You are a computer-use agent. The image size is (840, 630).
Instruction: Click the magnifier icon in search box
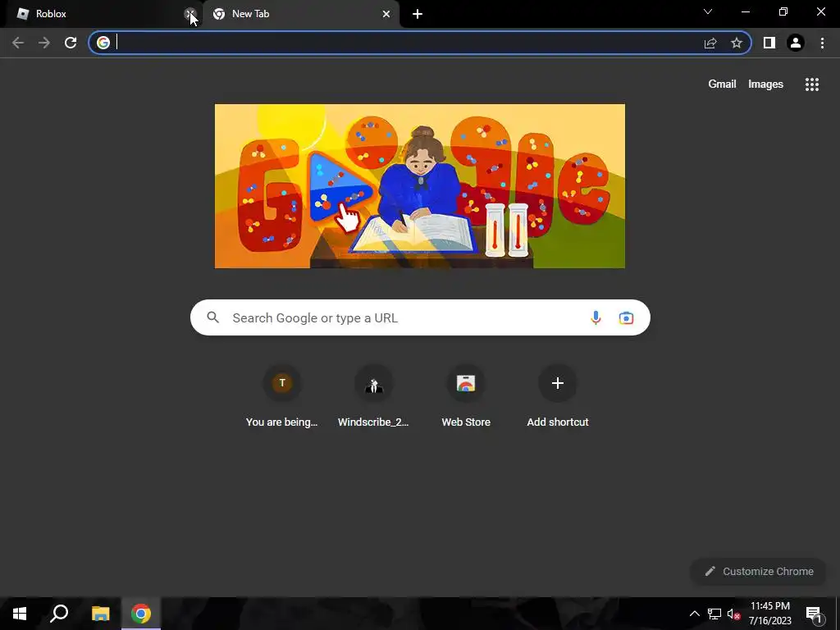point(213,317)
